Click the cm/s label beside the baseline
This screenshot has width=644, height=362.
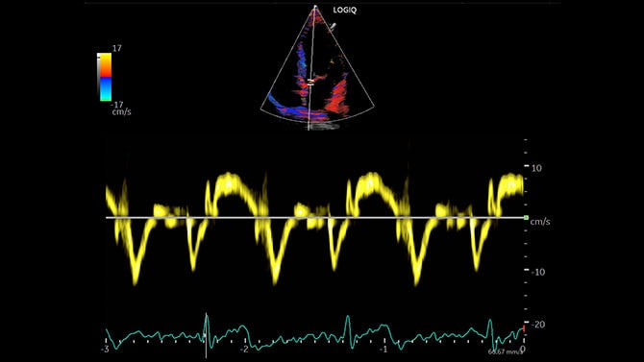540,222
